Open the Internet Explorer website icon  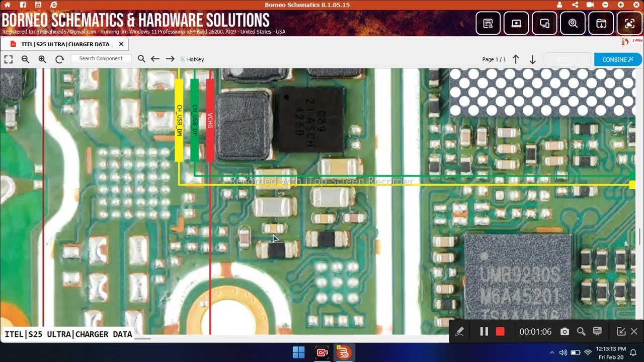(54, 5)
